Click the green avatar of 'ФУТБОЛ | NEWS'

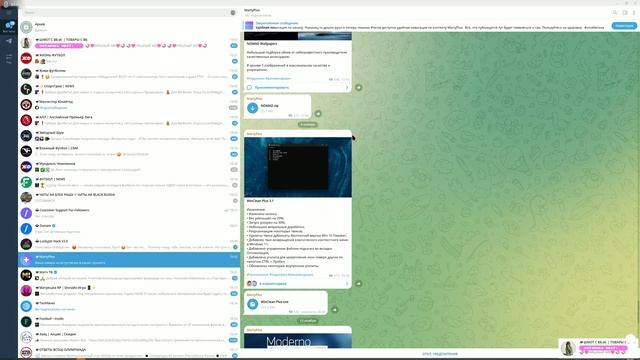(x=26, y=182)
